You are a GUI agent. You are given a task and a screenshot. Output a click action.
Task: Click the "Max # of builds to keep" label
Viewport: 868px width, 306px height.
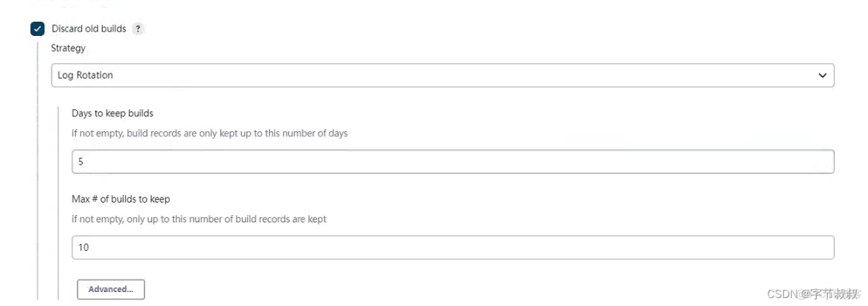tap(121, 200)
